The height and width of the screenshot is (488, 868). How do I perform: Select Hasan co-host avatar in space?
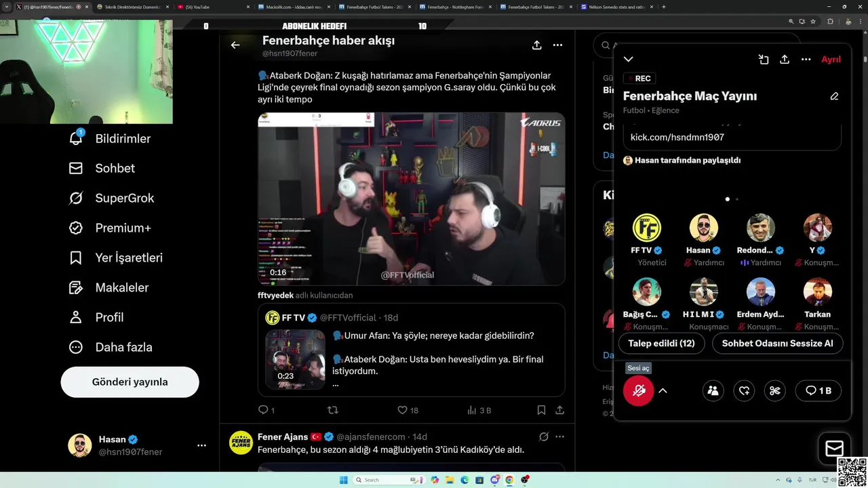pos(704,228)
